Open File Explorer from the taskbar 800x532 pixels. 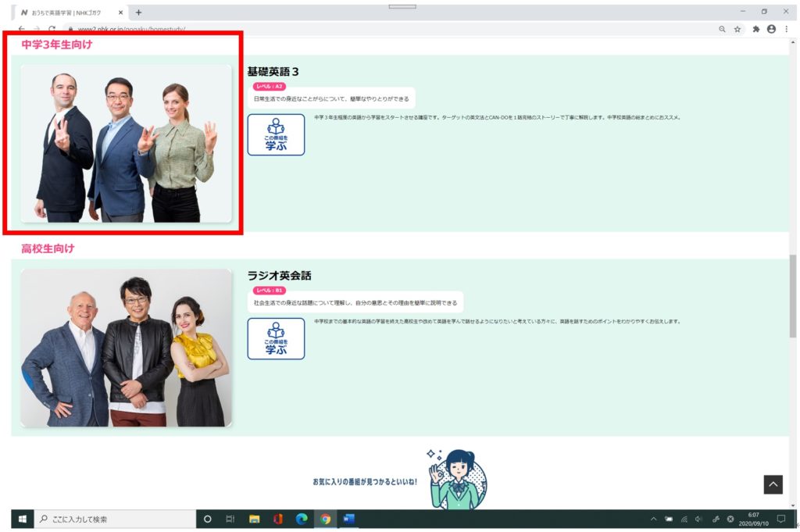click(x=253, y=520)
